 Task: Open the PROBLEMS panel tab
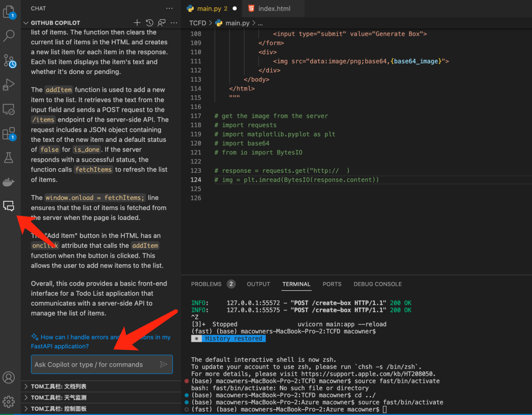point(206,284)
